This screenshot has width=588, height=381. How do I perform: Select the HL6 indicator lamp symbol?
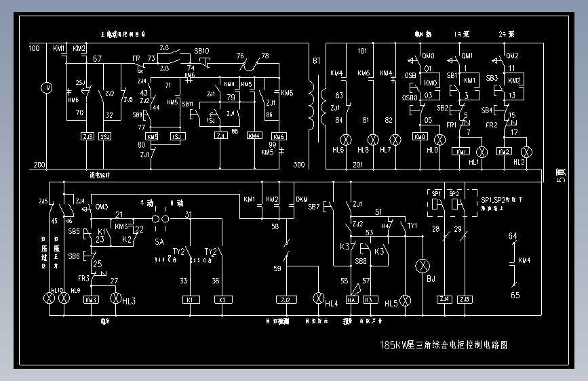(x=346, y=140)
